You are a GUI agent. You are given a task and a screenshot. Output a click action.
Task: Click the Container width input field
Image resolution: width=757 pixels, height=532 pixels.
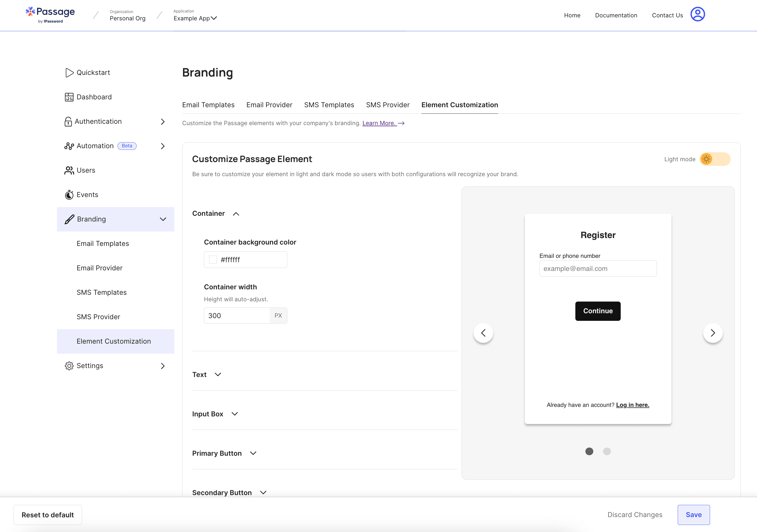pyautogui.click(x=237, y=315)
